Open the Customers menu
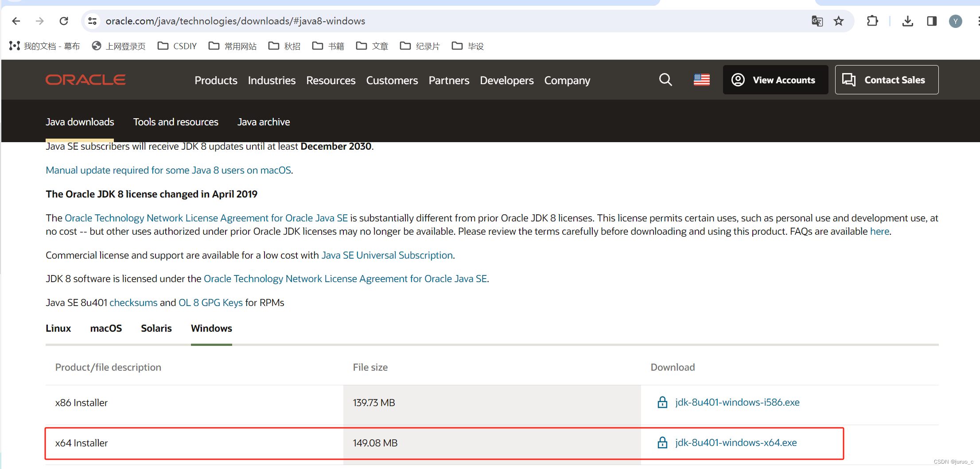This screenshot has width=980, height=469. coord(392,80)
